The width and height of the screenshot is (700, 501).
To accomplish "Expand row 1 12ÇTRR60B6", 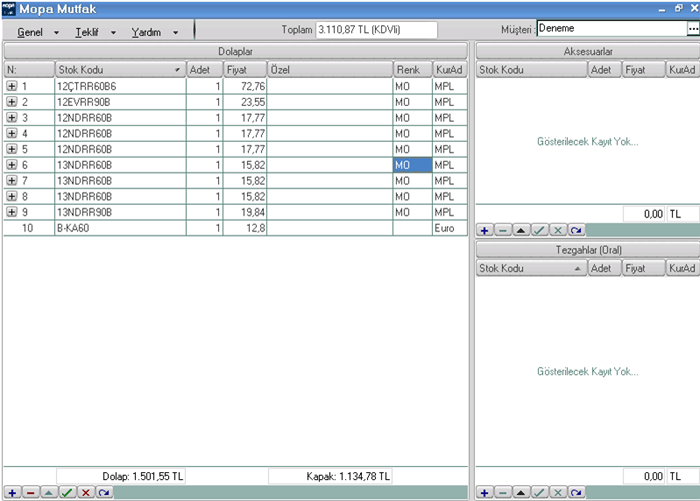I will pyautogui.click(x=12, y=86).
